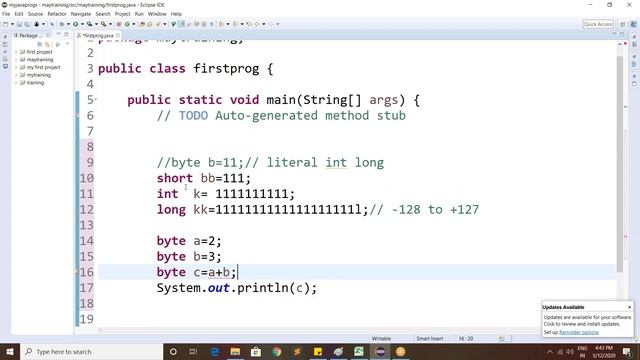Minimize the editor area

pyautogui.click(x=614, y=34)
